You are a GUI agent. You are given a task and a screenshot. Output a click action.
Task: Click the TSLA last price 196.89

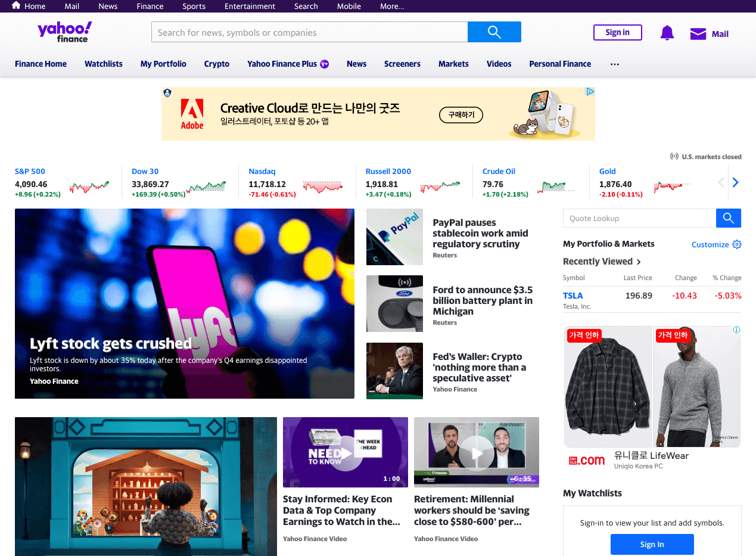639,296
